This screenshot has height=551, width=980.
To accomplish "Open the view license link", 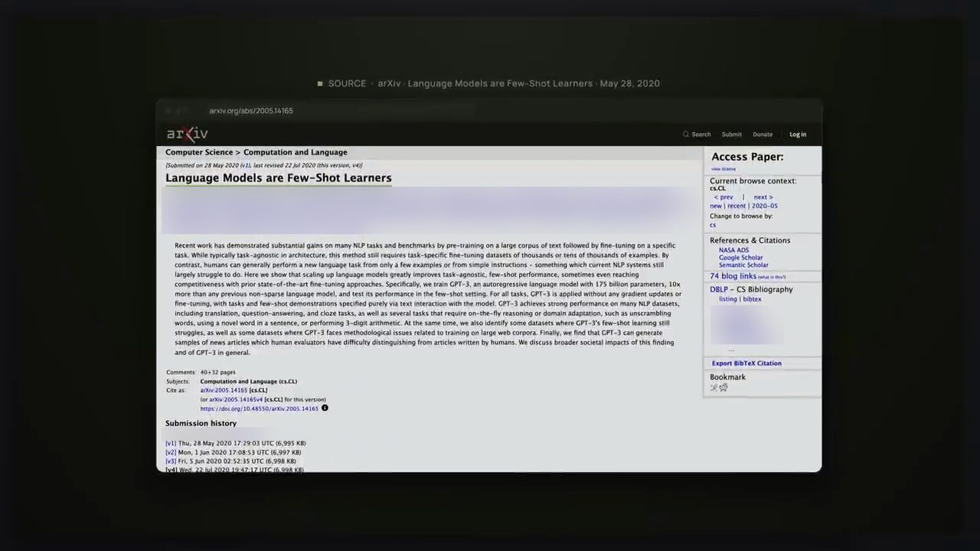I will click(724, 169).
